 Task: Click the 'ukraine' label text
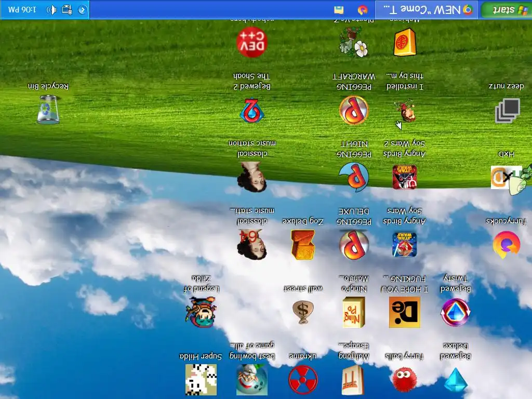[x=303, y=356]
